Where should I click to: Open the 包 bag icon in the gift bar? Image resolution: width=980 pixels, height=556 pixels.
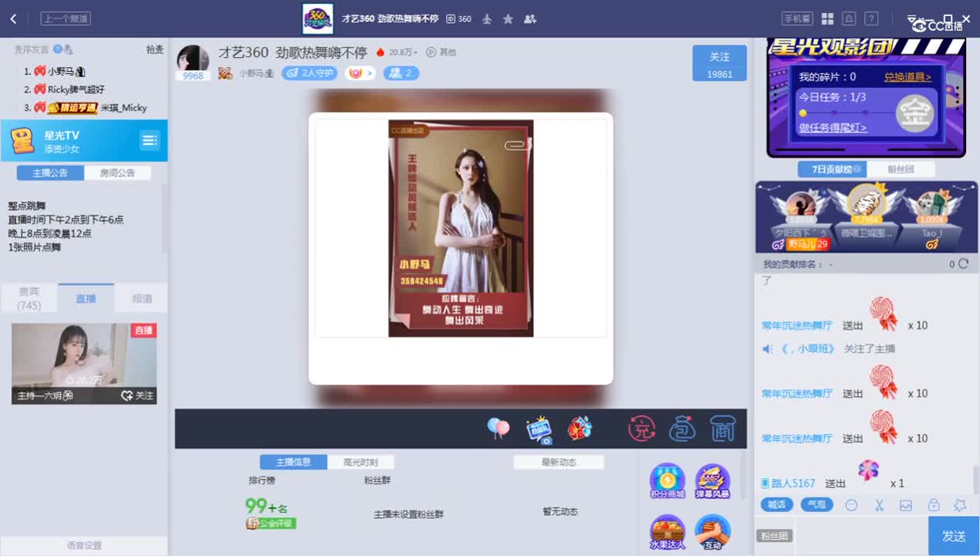(682, 429)
